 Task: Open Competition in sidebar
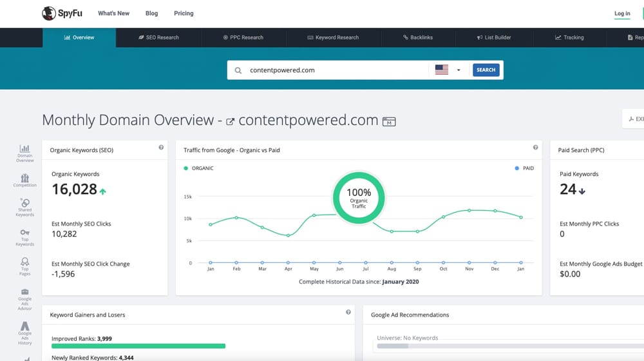pos(24,180)
